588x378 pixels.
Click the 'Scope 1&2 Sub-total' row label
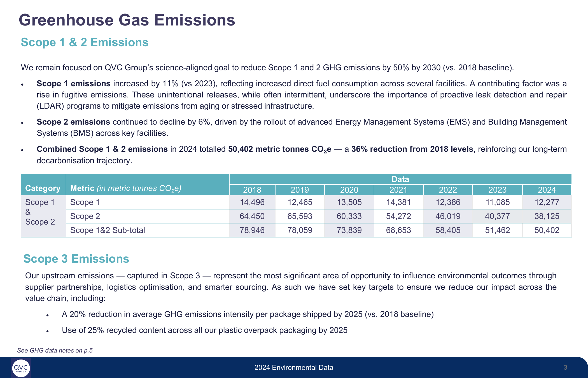(x=108, y=230)
